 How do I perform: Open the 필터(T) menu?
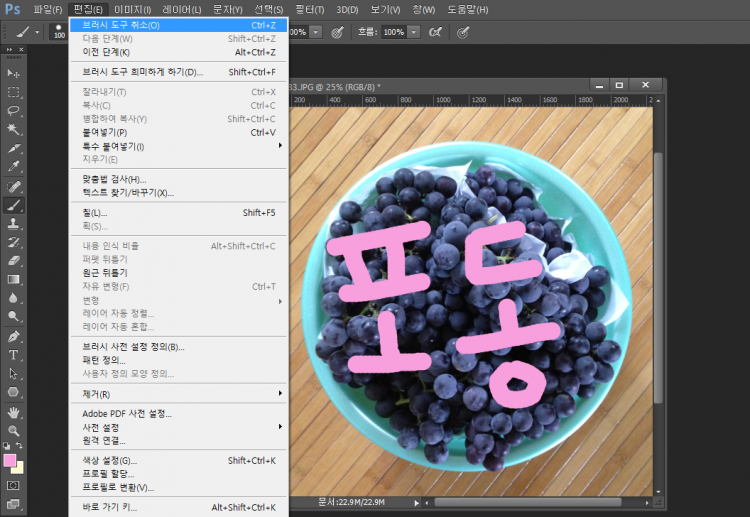[308, 9]
